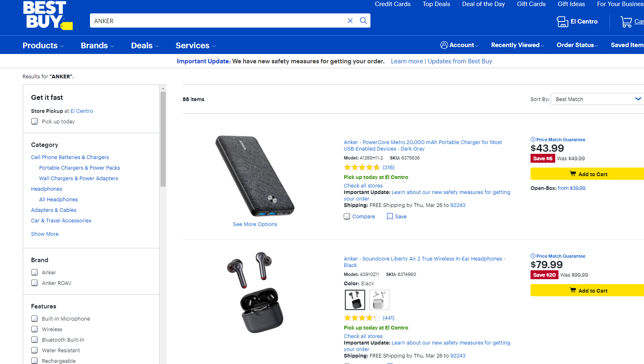Image resolution: width=644 pixels, height=364 pixels.
Task: Open the Portable Chargers & Power Packs category
Action: point(79,168)
